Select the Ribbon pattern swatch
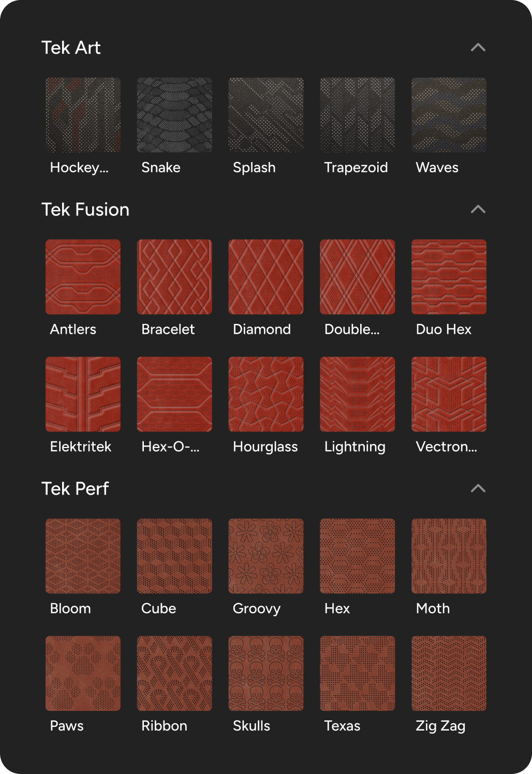532x774 pixels. coord(174,674)
